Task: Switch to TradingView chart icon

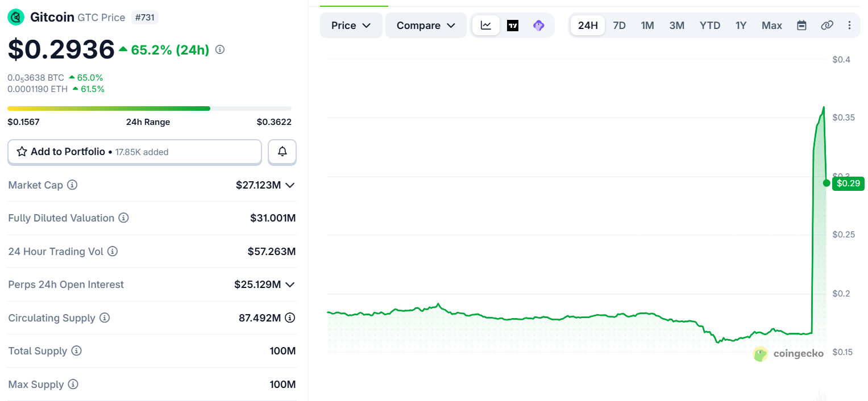Action: click(513, 26)
